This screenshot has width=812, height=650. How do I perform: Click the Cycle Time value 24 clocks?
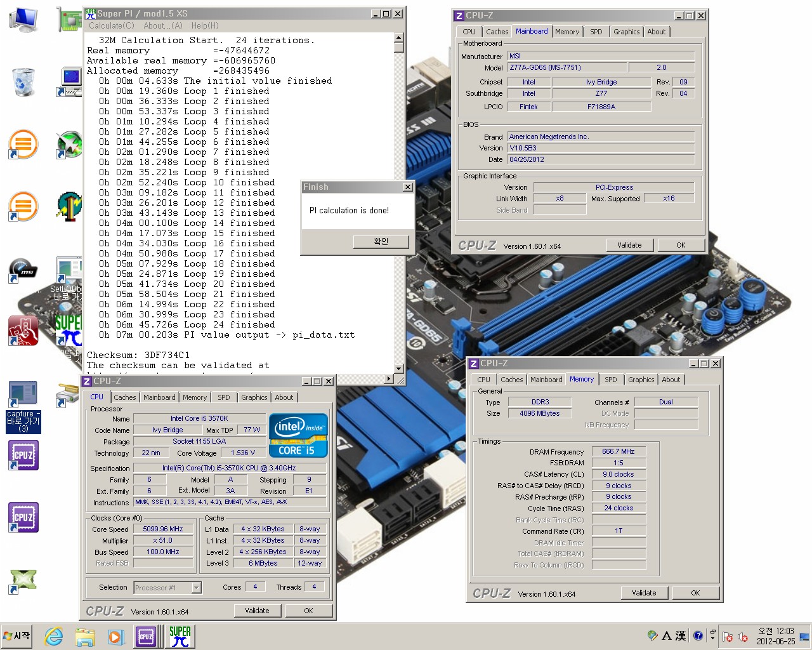(x=619, y=508)
